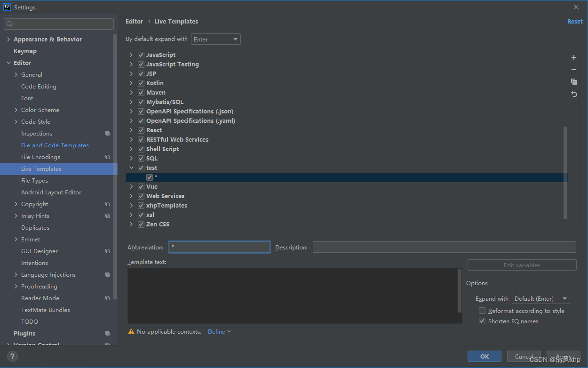The image size is (588, 368).
Task: Open the 'Expand with' Default (Enter) dropdown
Action: point(540,299)
